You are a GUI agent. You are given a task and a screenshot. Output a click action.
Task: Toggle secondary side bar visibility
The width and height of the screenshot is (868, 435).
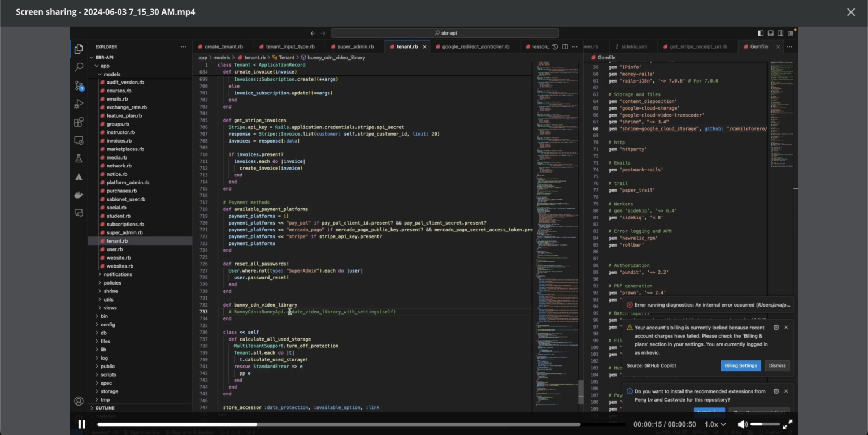pyautogui.click(x=780, y=33)
